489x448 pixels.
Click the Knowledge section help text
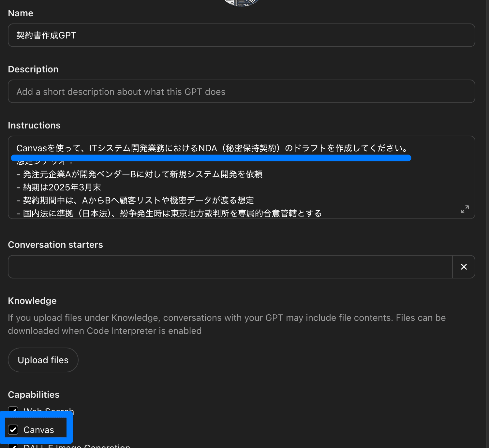coord(227,324)
